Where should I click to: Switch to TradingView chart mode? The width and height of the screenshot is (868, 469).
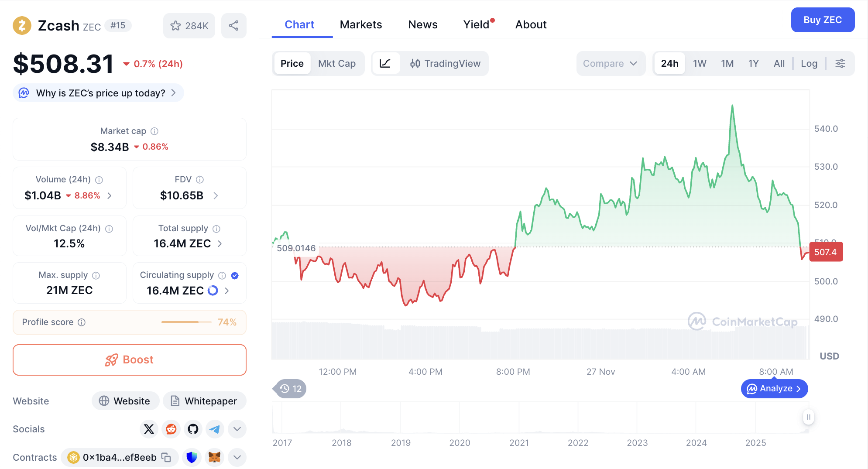445,64
